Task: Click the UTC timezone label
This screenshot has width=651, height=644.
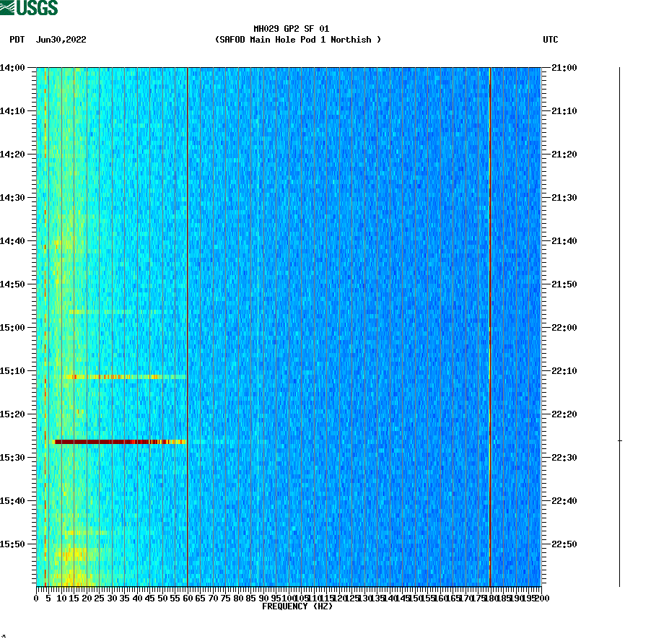Action: [551, 40]
